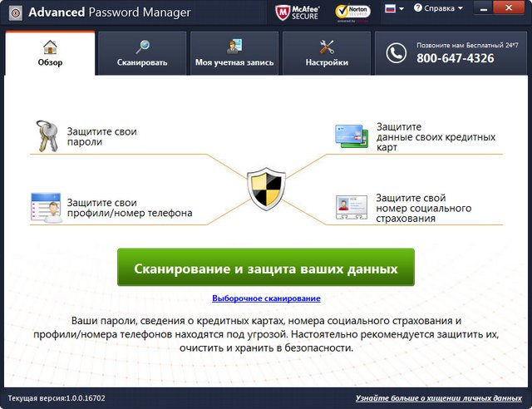Follow the link about хищении личных данных

(438, 399)
